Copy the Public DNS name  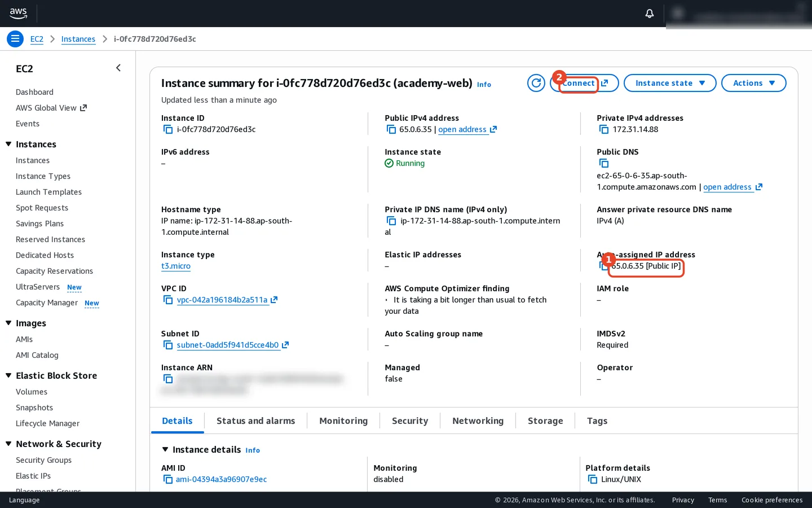point(604,163)
